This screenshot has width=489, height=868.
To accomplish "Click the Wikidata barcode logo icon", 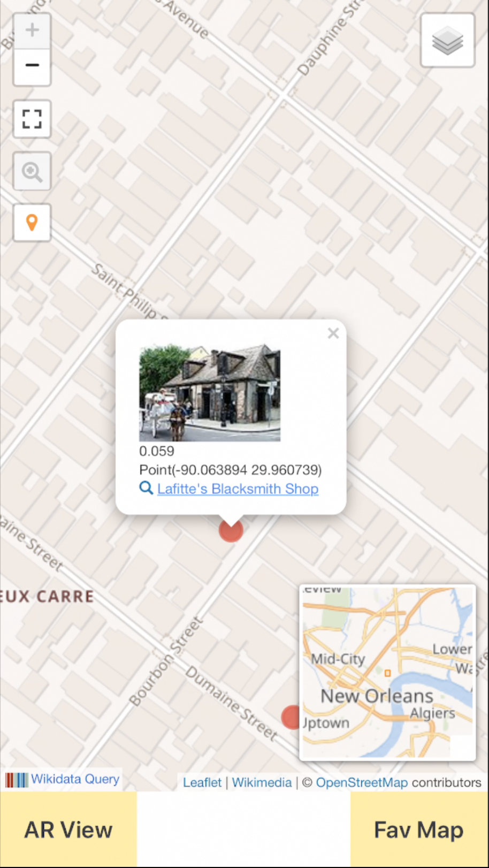I will point(17,780).
